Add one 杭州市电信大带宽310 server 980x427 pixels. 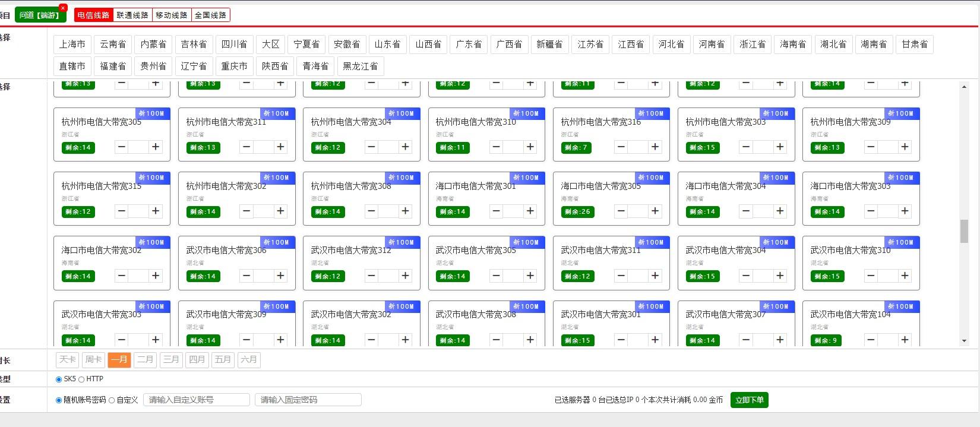(x=530, y=147)
